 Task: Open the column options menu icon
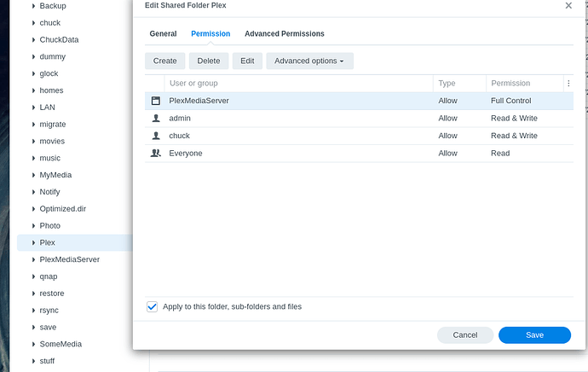[x=568, y=84]
